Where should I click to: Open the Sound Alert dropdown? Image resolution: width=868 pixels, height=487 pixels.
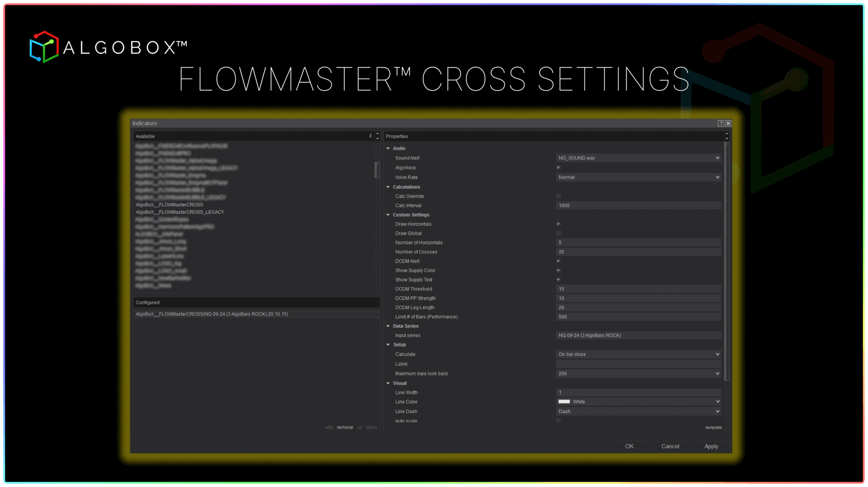point(717,158)
